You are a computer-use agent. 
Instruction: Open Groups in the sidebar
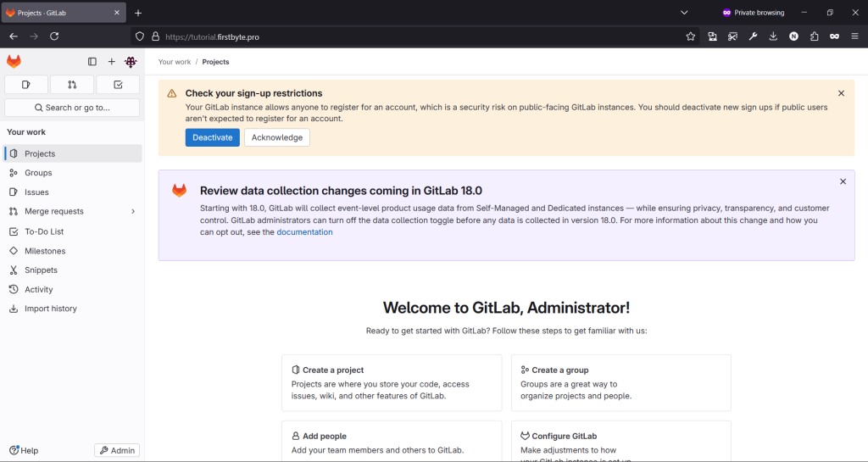pos(73,173)
